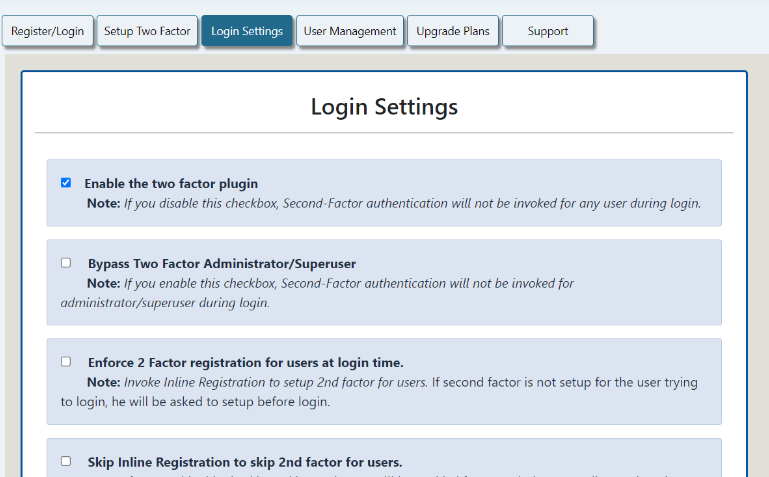Click note about disabling Second-Factor authentication

point(394,203)
